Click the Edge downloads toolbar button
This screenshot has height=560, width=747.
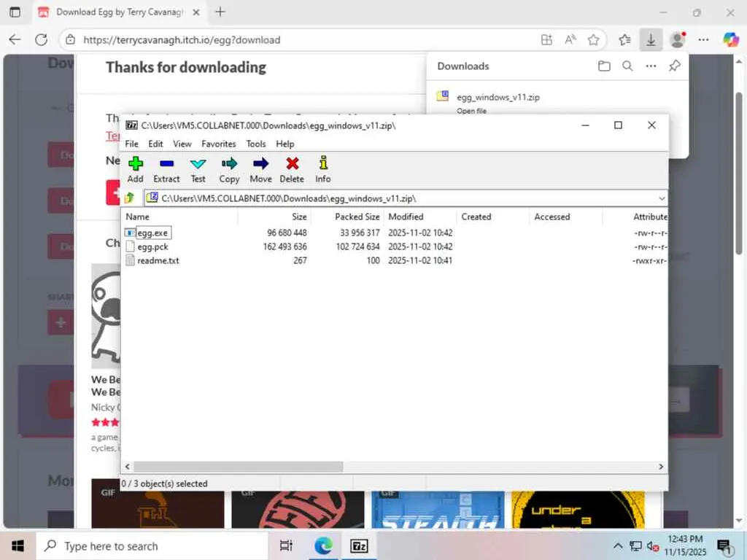pos(651,40)
